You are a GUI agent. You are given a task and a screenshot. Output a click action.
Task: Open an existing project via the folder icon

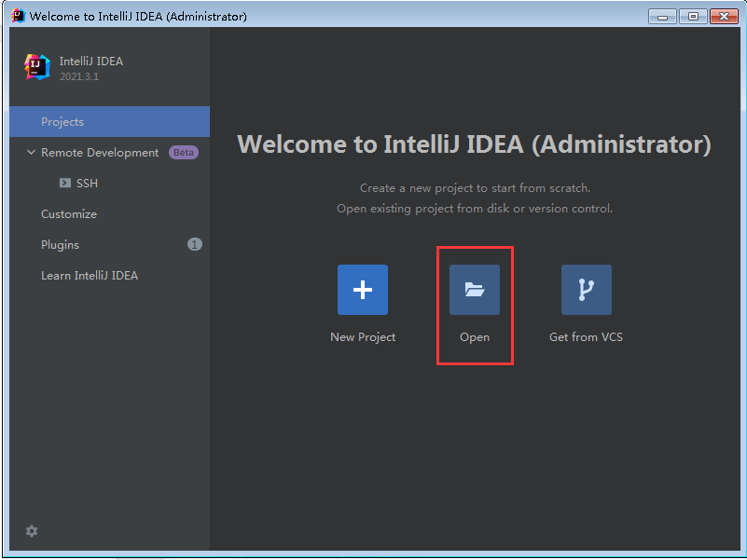pyautogui.click(x=475, y=290)
